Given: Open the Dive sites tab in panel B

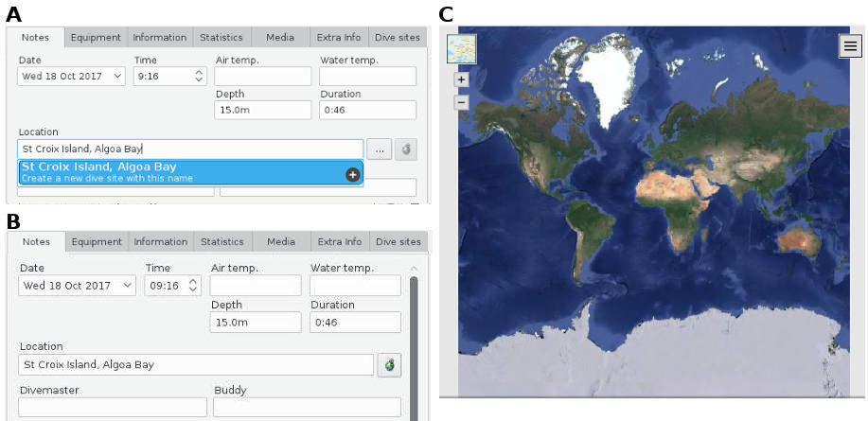Looking at the screenshot, I should (x=399, y=242).
